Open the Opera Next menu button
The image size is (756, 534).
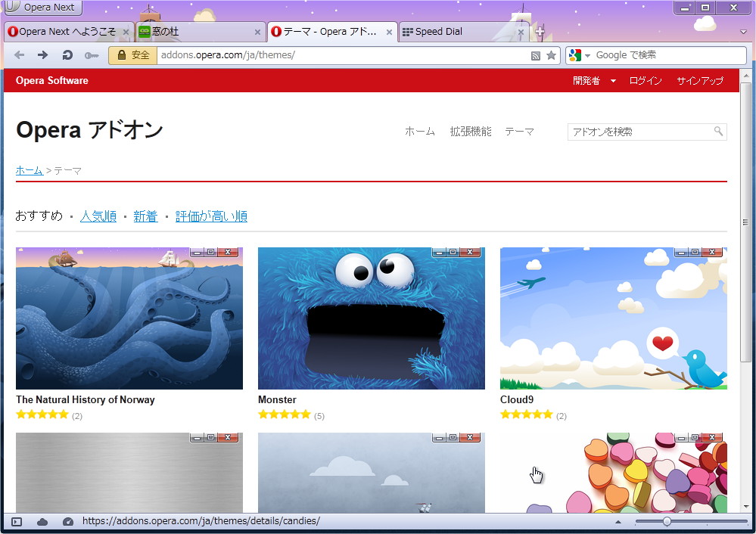click(x=42, y=8)
